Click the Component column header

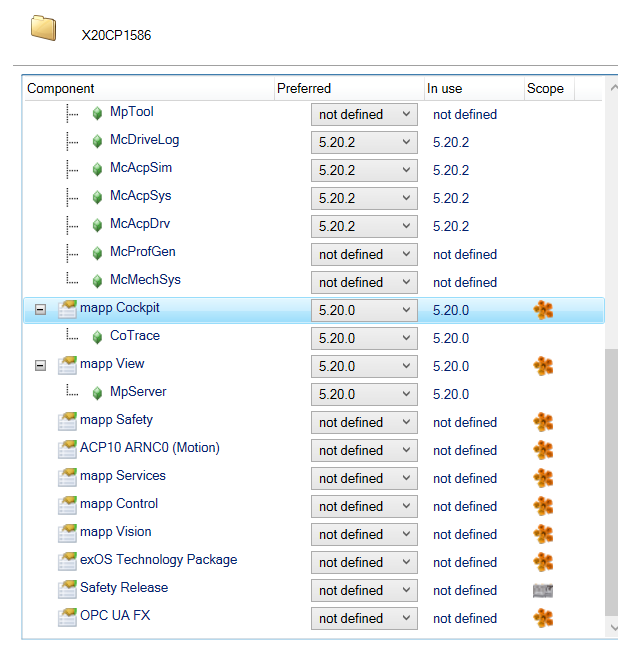tap(149, 88)
